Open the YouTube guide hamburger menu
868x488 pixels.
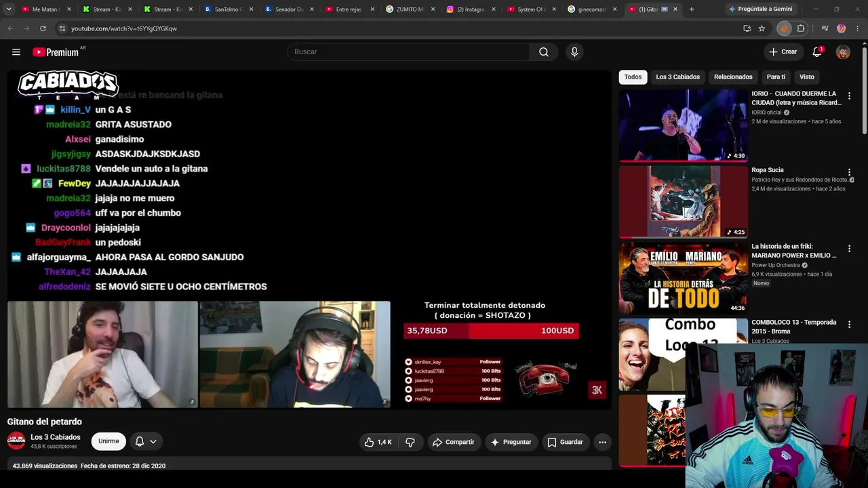(16, 52)
